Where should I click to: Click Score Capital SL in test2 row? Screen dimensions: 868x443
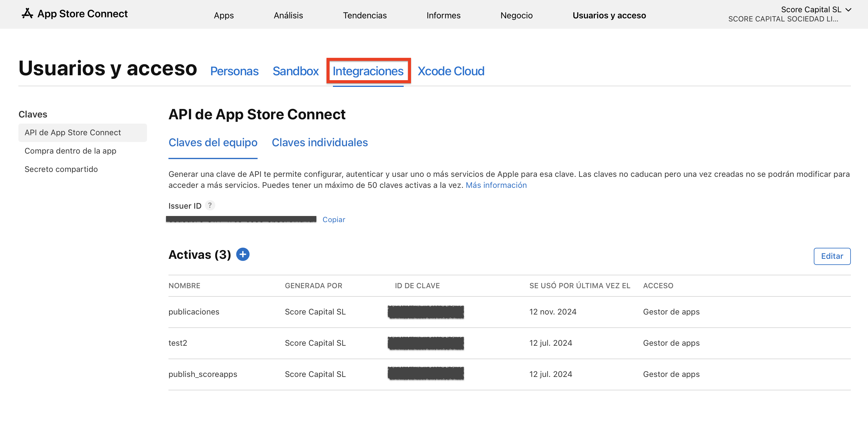315,343
